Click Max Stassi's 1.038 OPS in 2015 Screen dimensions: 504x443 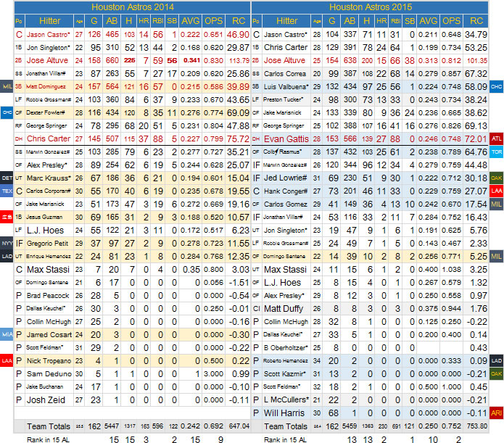coord(451,270)
